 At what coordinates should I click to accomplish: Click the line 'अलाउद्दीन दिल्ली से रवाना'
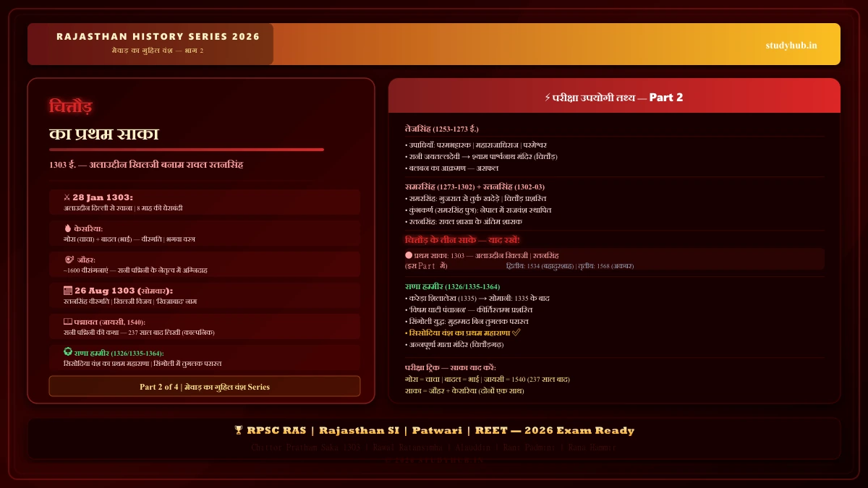tap(123, 208)
